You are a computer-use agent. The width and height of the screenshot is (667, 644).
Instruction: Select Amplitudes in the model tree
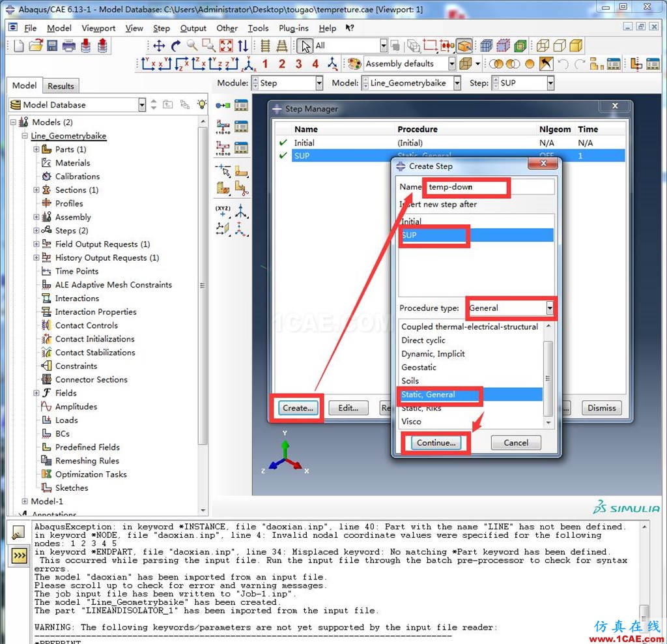76,407
